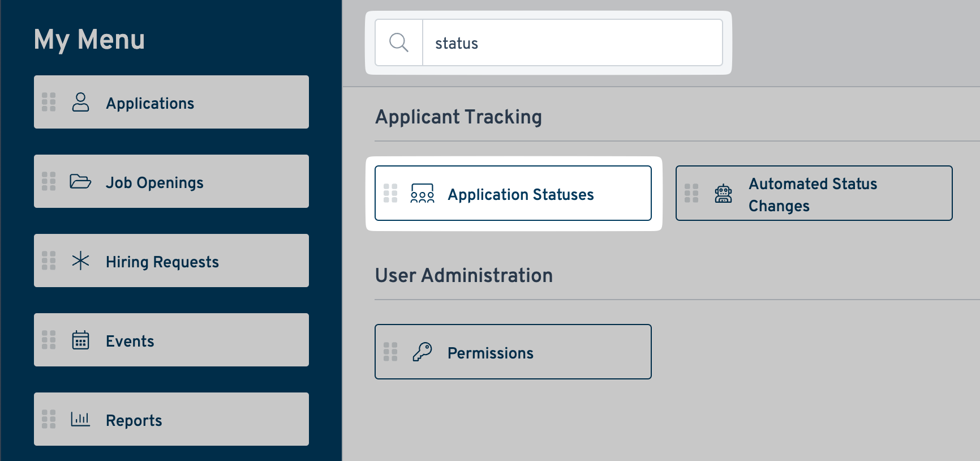Open Reports from the sidebar menu
Viewport: 980px width, 461px height.
tap(134, 420)
